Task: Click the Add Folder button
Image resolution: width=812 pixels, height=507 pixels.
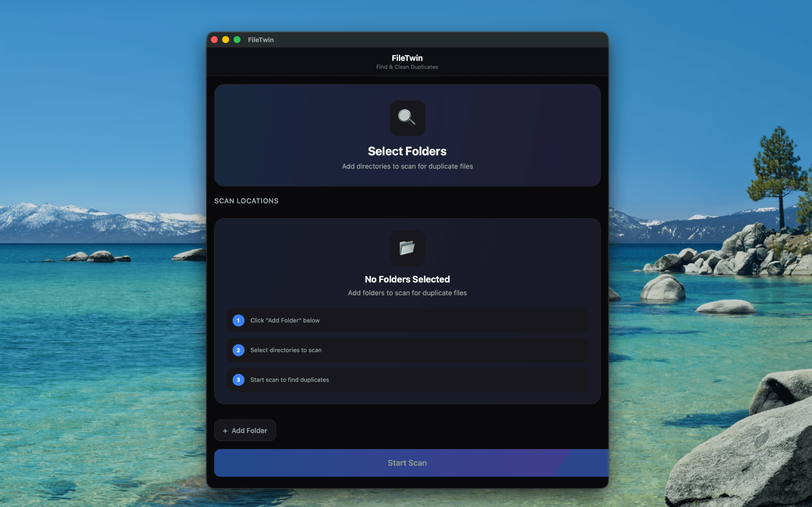Action: [x=245, y=430]
